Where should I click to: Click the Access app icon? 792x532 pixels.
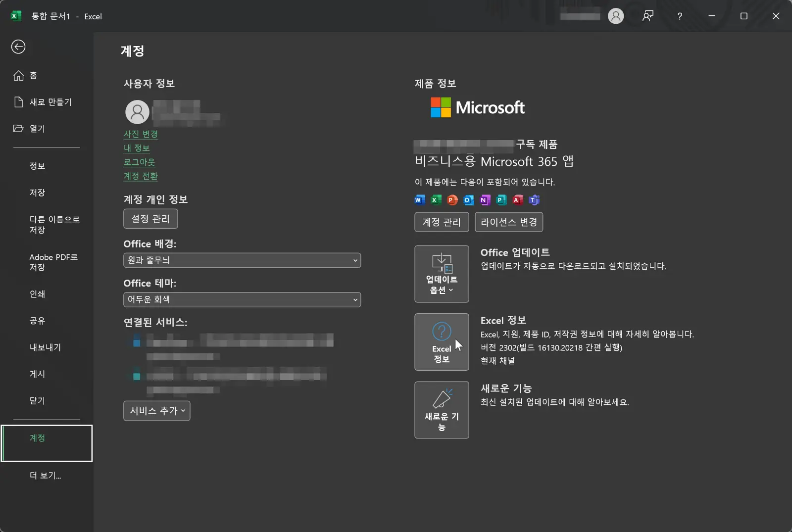518,200
